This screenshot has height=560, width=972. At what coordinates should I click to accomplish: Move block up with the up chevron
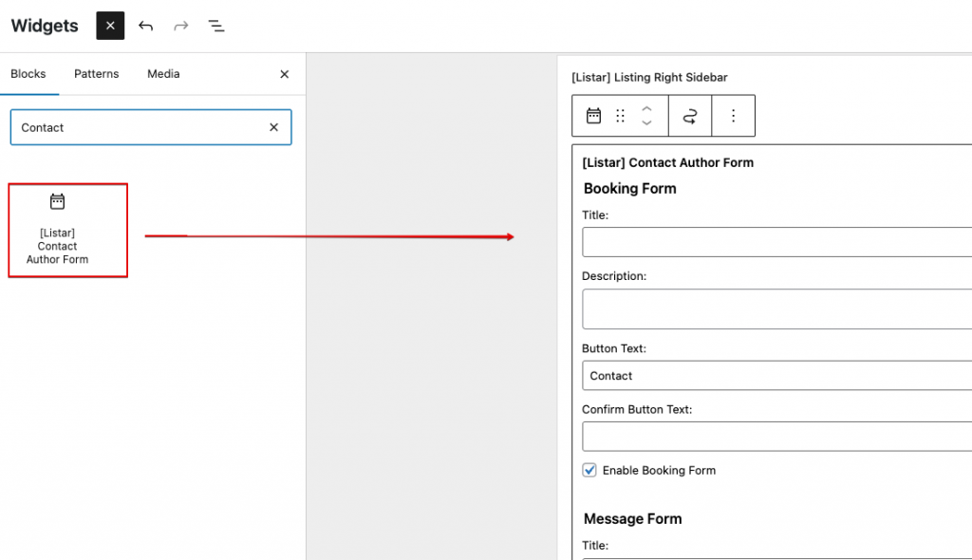click(x=646, y=108)
